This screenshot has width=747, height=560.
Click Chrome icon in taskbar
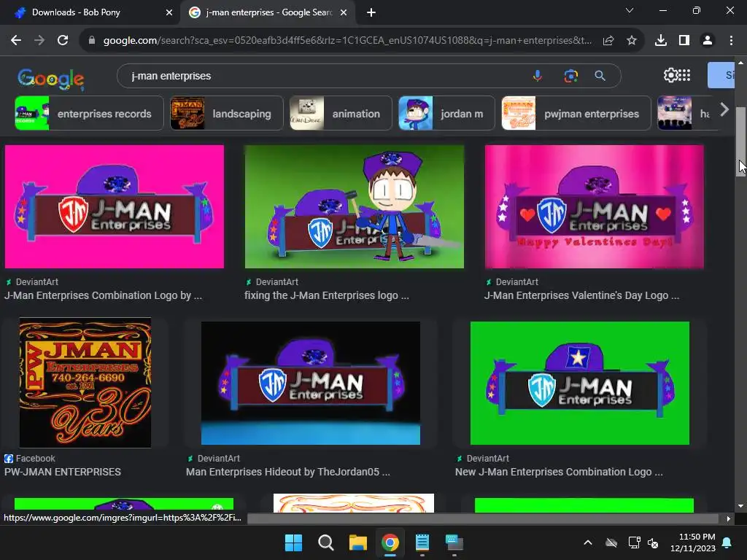[x=390, y=542]
